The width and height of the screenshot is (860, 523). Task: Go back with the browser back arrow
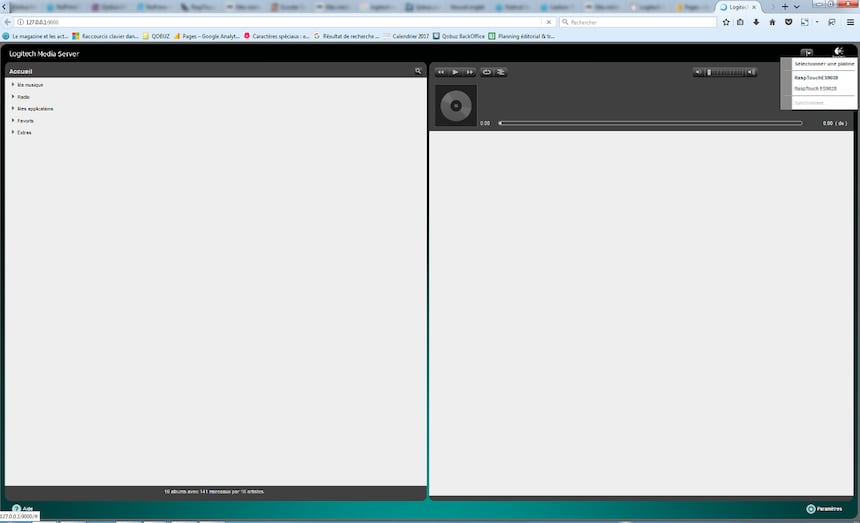7,22
